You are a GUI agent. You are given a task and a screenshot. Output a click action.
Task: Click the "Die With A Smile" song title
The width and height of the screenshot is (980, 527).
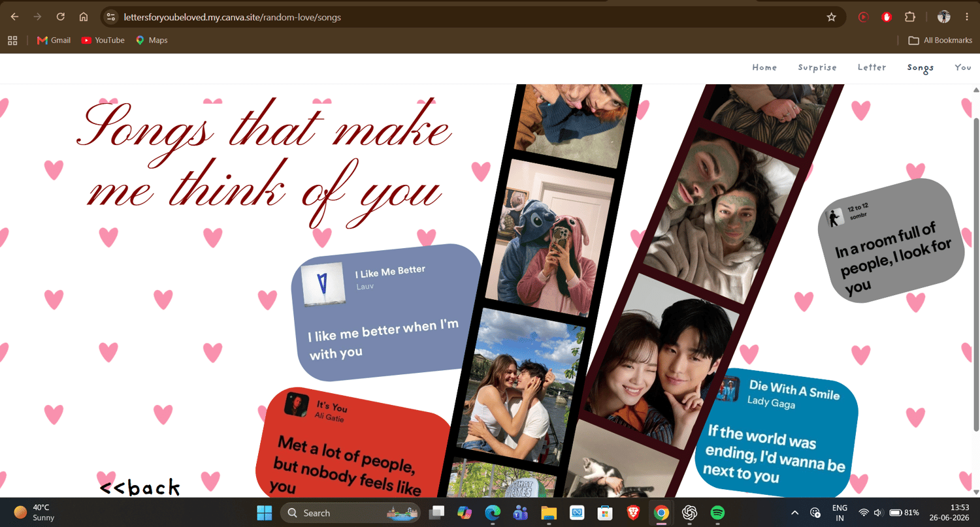tap(794, 389)
